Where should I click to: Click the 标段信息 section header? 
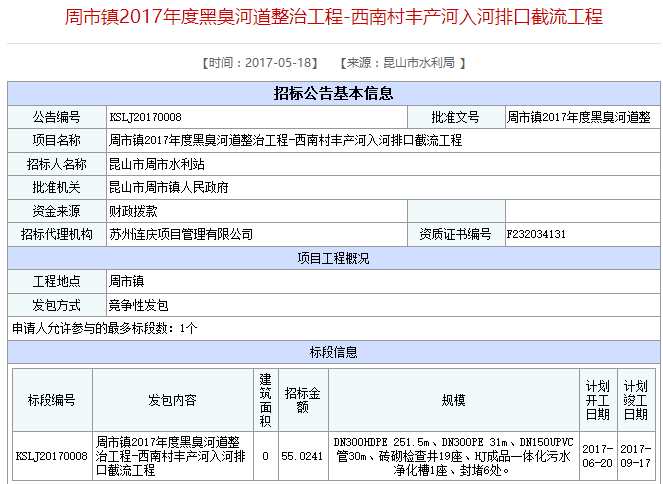point(334,352)
